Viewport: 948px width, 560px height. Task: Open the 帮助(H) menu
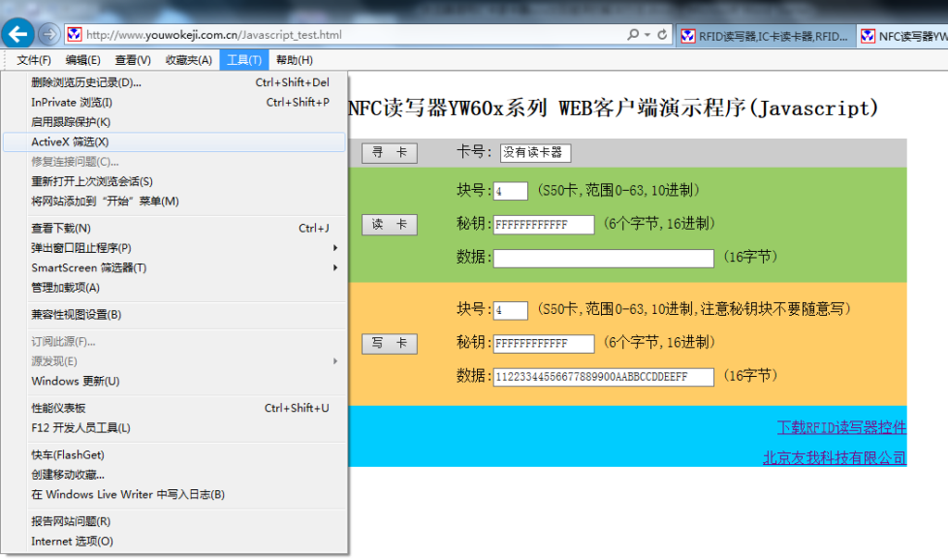(x=294, y=60)
